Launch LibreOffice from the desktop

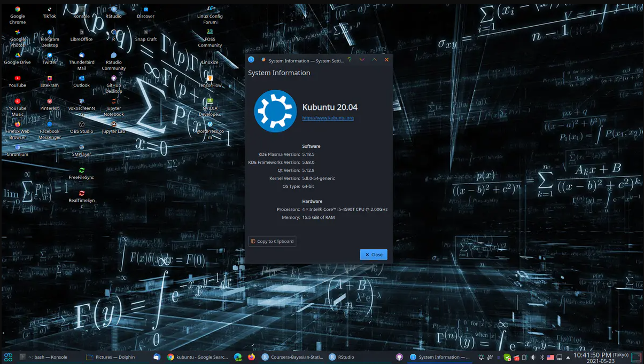(81, 35)
